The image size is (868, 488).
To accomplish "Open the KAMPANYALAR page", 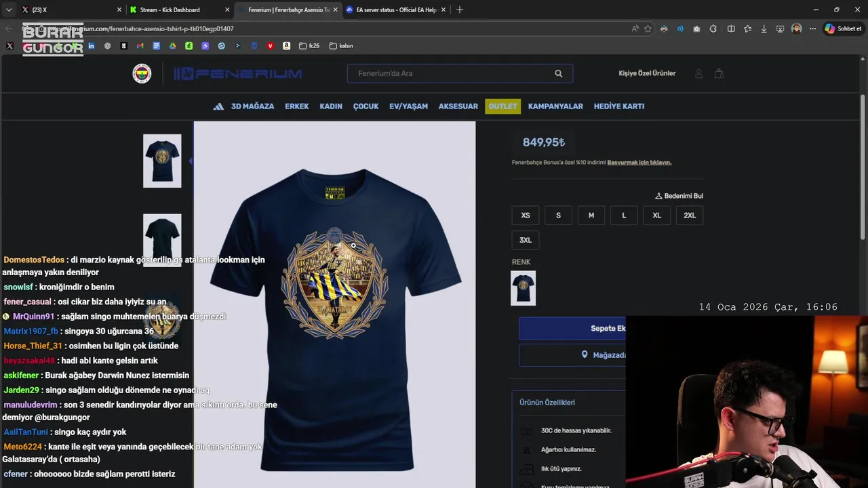I will pyautogui.click(x=555, y=106).
